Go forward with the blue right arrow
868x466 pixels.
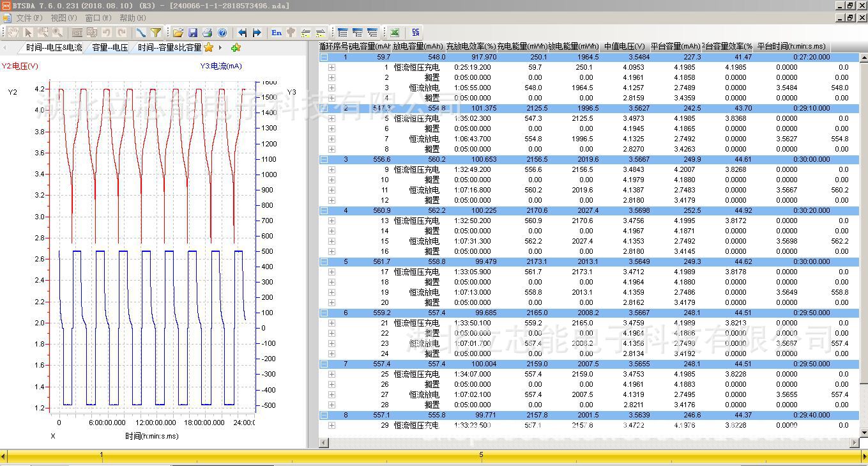pyautogui.click(x=257, y=32)
